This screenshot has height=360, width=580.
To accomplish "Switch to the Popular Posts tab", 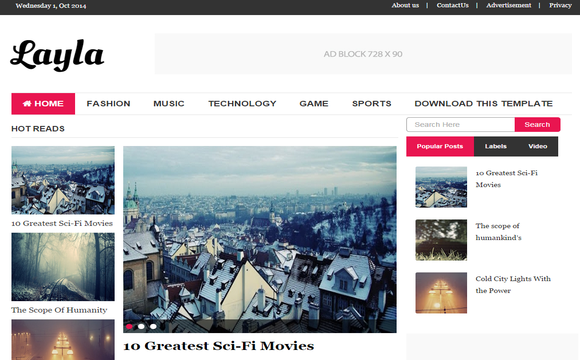I will (440, 146).
